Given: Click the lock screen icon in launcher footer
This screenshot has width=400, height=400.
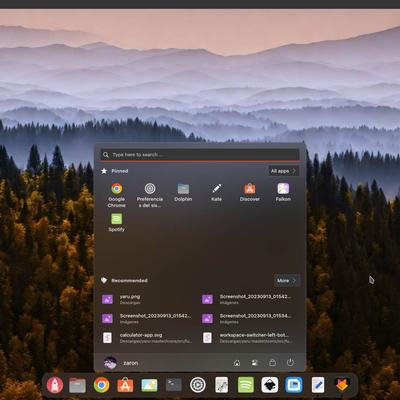Looking at the screenshot, I should click(272, 363).
